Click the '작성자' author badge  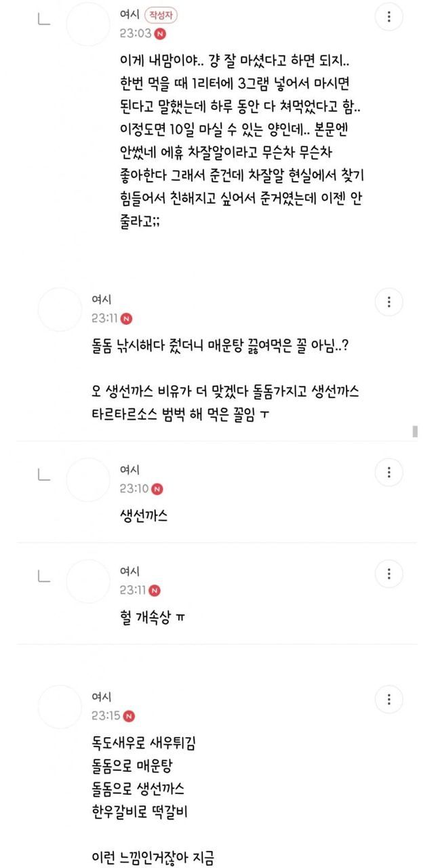click(165, 16)
